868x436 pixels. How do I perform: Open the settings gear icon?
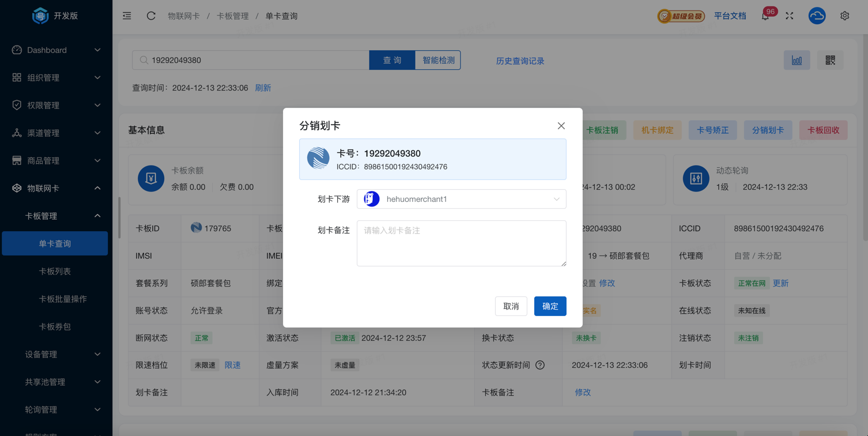coord(844,16)
